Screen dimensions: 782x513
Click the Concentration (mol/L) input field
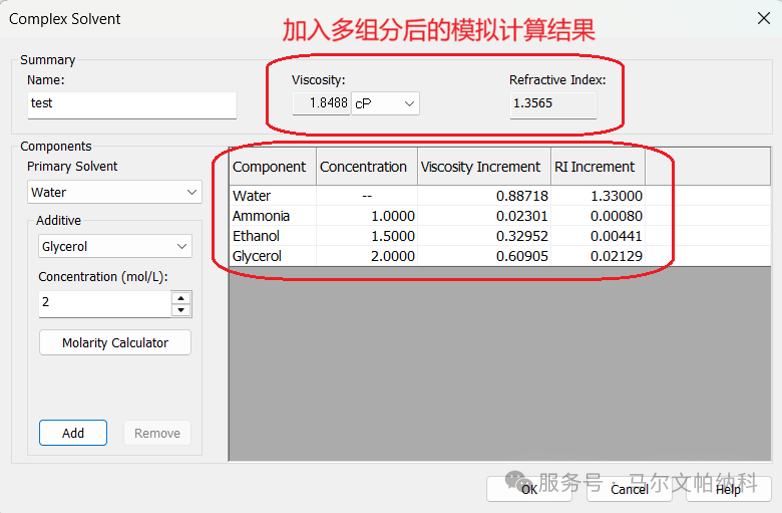point(105,304)
